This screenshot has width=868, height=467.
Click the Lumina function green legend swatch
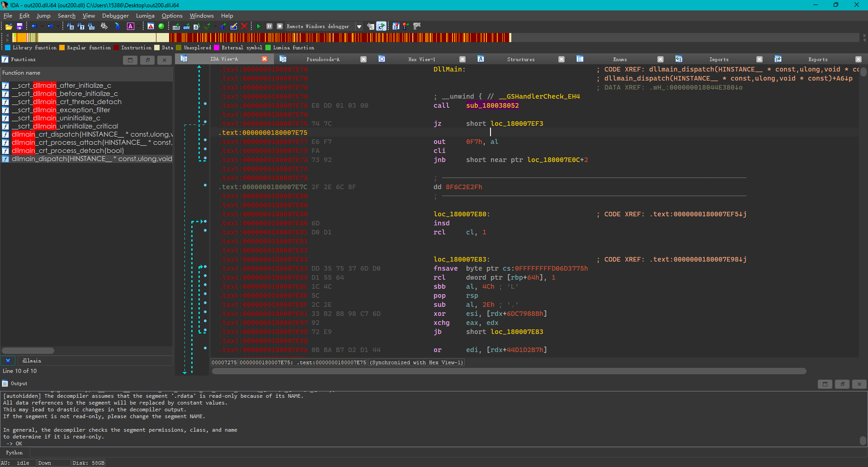coord(268,48)
